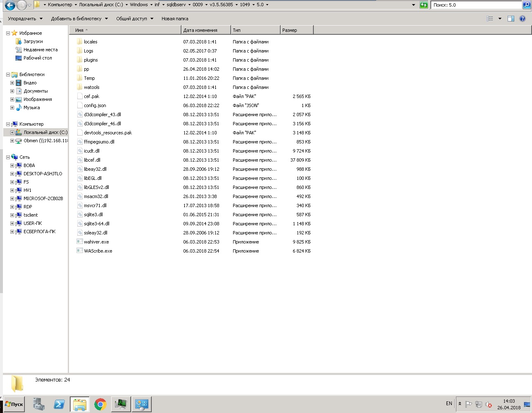Expand the BOBA network computer
This screenshot has height=413, width=532.
pos(12,165)
